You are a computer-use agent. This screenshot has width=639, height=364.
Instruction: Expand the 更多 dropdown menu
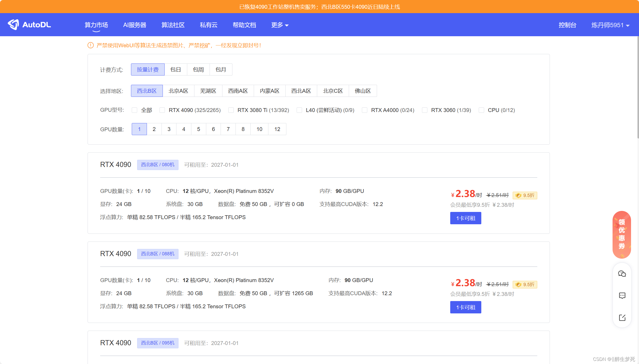(280, 25)
